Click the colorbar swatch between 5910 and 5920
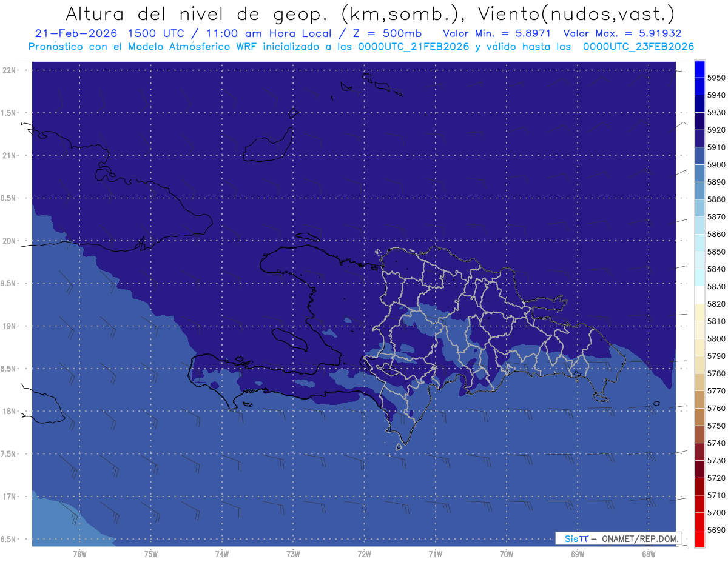Image resolution: width=728 pixels, height=562 pixels. point(699,139)
